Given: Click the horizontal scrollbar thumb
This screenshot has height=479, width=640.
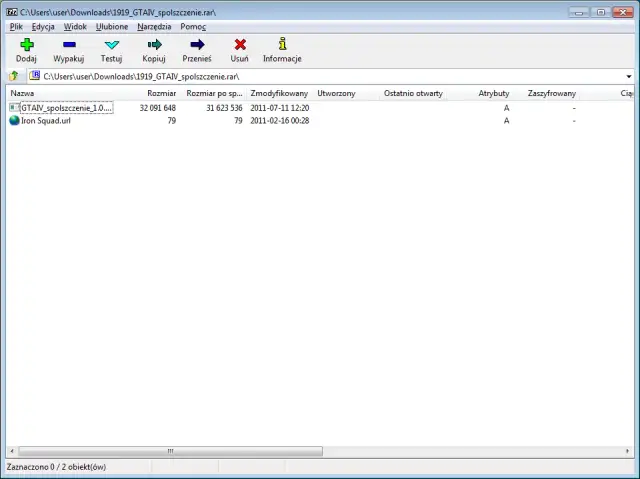Looking at the screenshot, I should [x=170, y=451].
